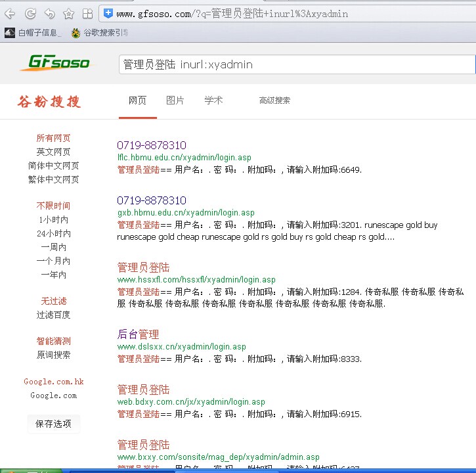Choose 一个月内 time filter
The width and height of the screenshot is (476, 473).
pyautogui.click(x=53, y=261)
